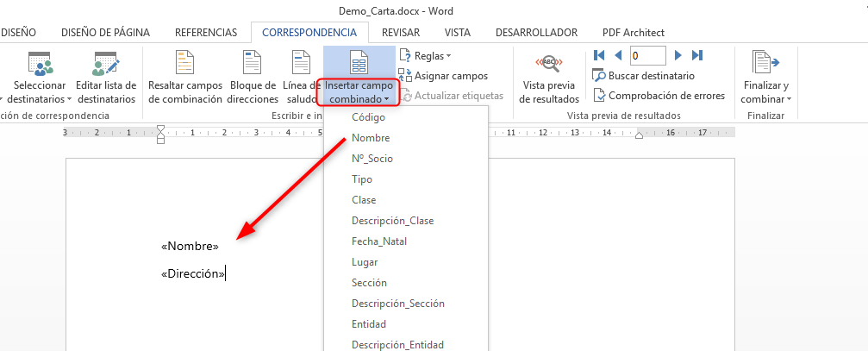Click the record number input box
Viewport: 868px width, 351px height.
(647, 55)
